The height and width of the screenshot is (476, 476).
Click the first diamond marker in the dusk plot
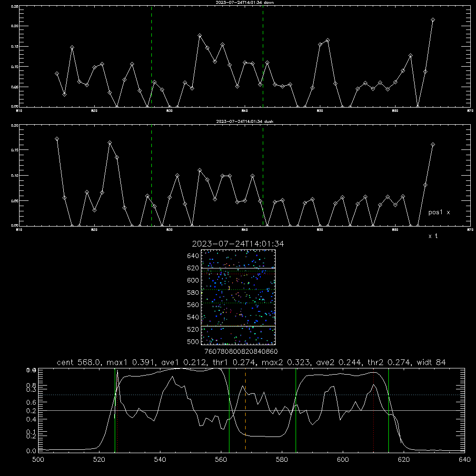tap(57, 139)
